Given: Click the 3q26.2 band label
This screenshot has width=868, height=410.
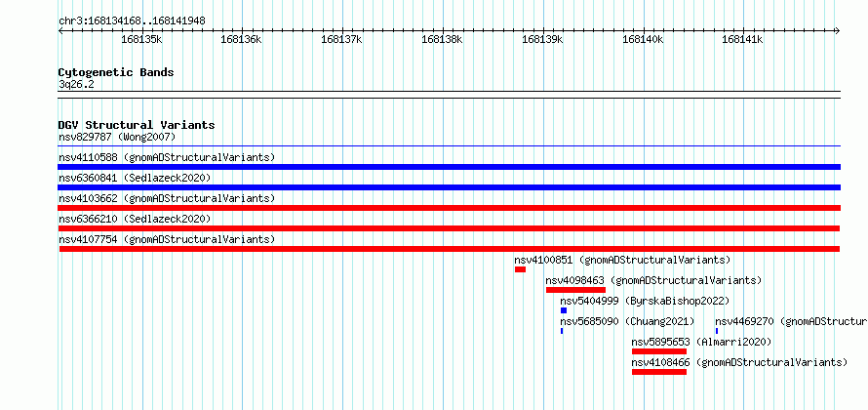Looking at the screenshot, I should (76, 84).
